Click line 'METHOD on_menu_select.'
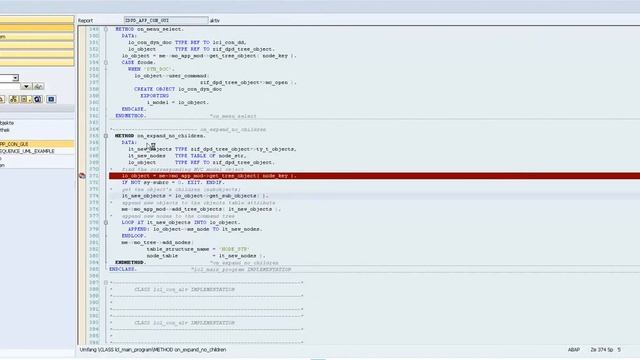 click(149, 29)
